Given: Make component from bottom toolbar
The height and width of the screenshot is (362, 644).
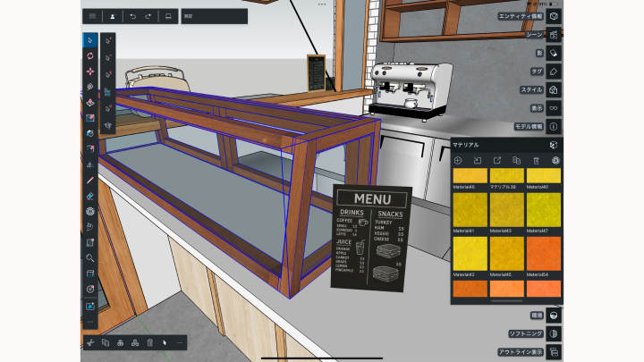Looking at the screenshot, I should point(135,342).
